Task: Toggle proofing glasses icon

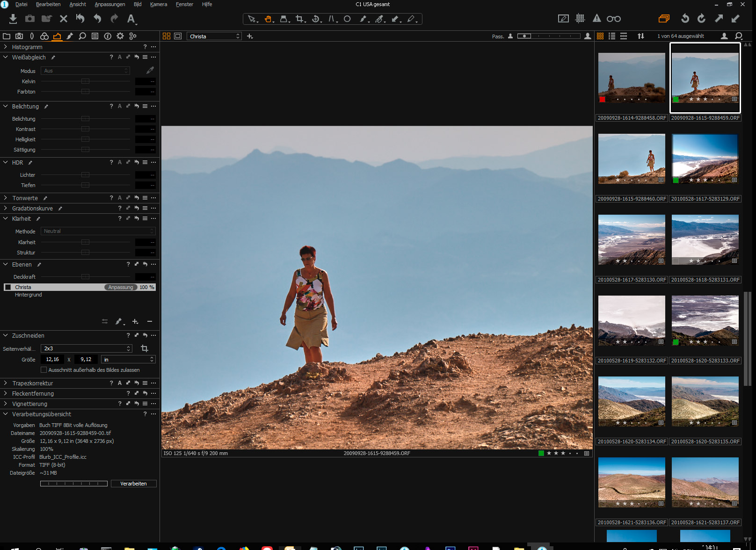Action: [x=614, y=19]
